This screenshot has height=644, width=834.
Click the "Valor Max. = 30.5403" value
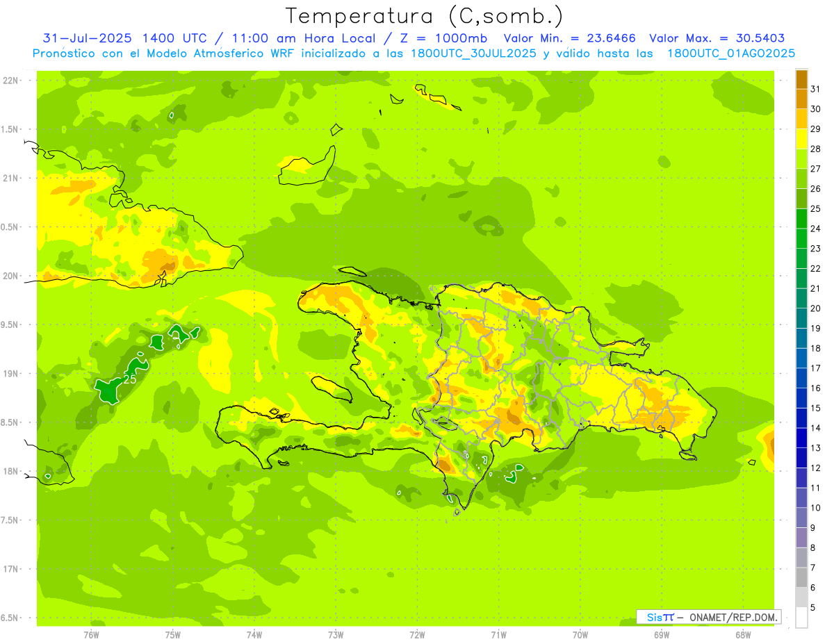(717, 38)
